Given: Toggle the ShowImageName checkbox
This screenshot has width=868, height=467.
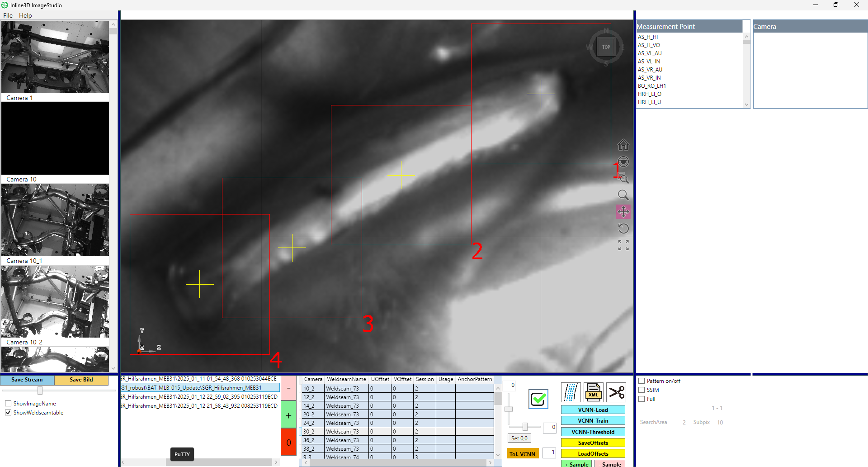Looking at the screenshot, I should [x=8, y=404].
